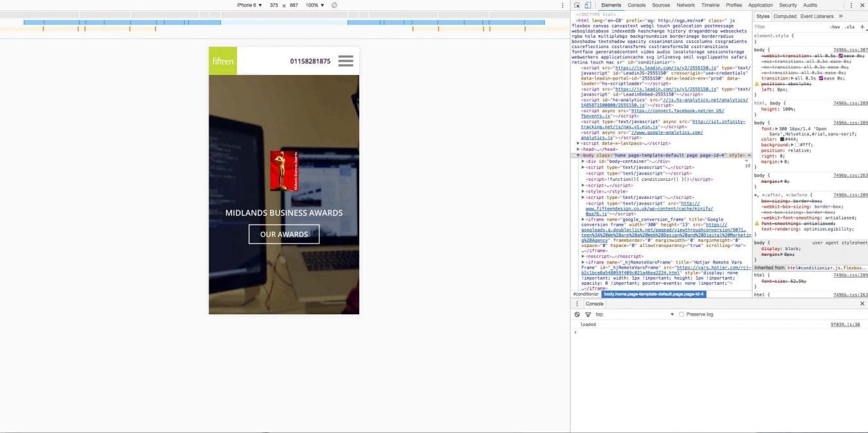Open the hamburger menu on the webpage
This screenshot has height=433, width=868.
(x=345, y=60)
